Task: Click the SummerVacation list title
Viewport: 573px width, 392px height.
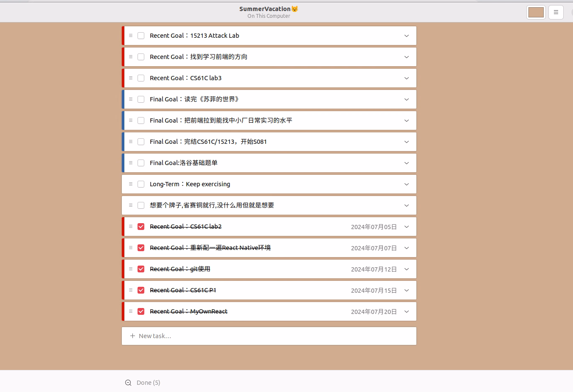Action: [x=269, y=8]
